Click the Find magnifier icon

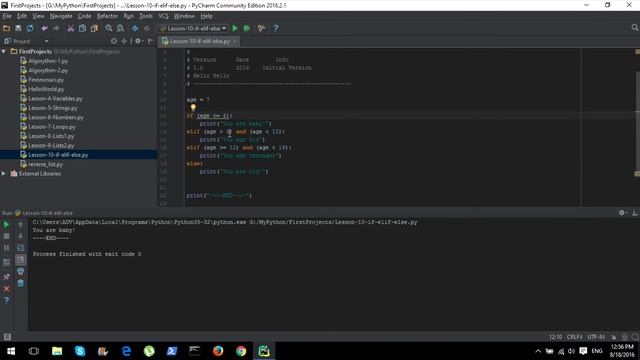[x=109, y=28]
